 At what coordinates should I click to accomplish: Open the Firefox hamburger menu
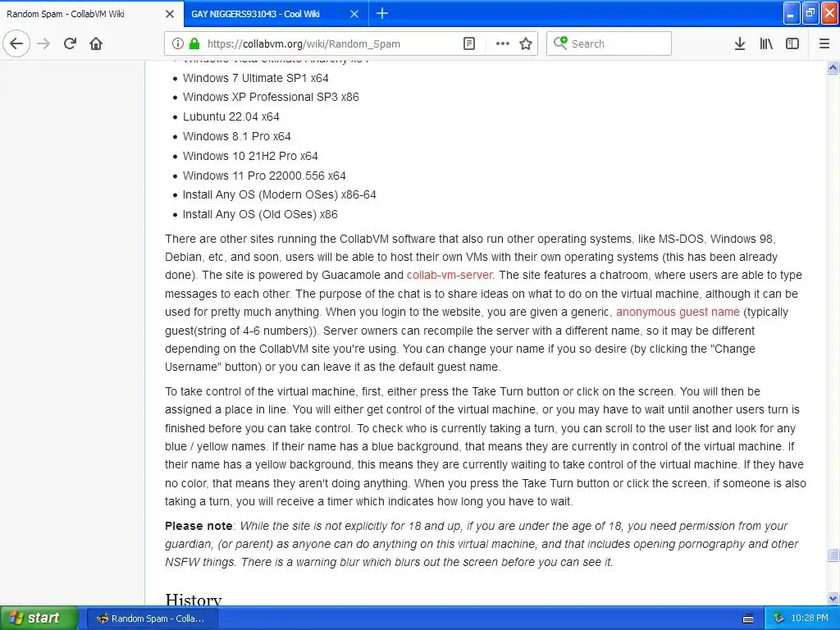[x=824, y=43]
